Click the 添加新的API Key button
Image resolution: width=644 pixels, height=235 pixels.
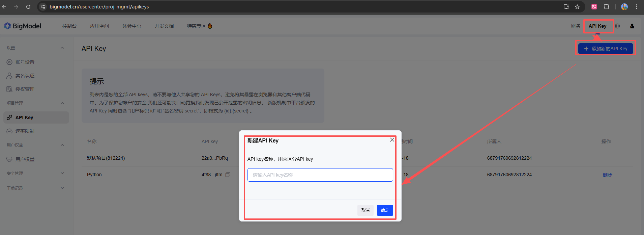coord(606,49)
